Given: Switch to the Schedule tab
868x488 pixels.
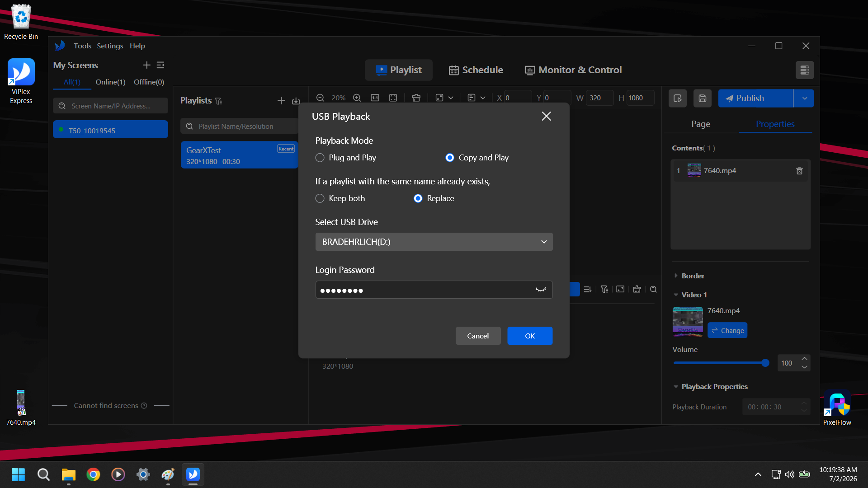Looking at the screenshot, I should click(476, 70).
